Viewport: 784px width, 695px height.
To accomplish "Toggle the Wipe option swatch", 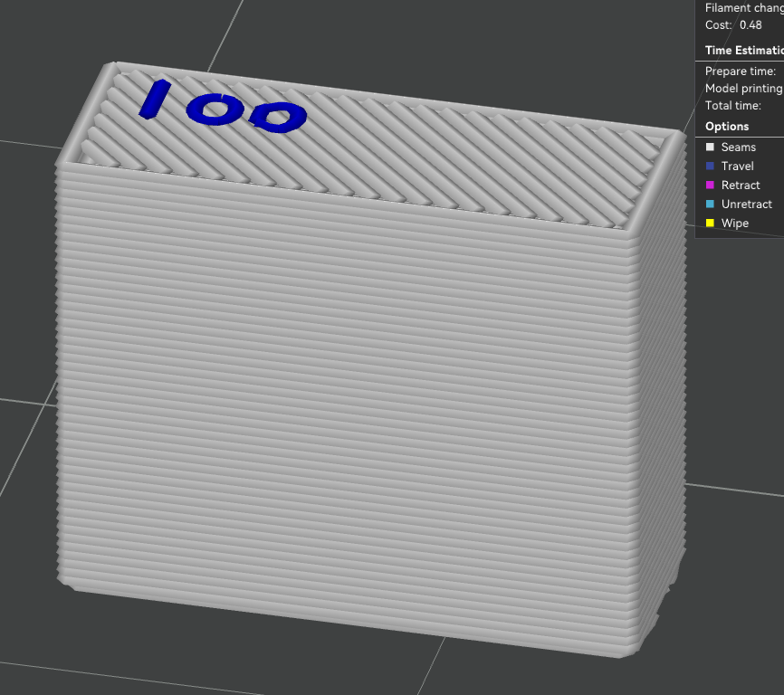I will click(x=710, y=223).
